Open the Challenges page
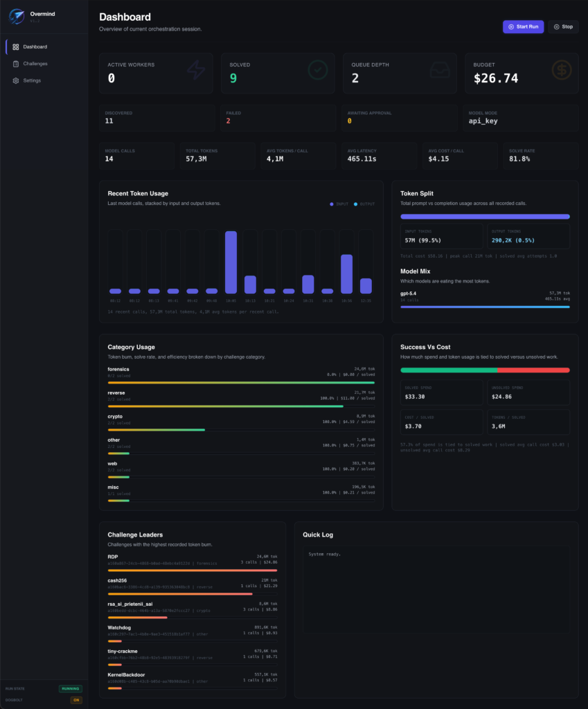This screenshot has width=588, height=709. coord(44,64)
